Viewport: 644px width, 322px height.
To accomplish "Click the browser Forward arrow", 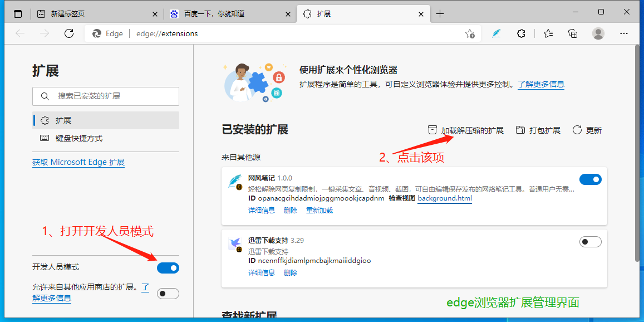I will [45, 34].
